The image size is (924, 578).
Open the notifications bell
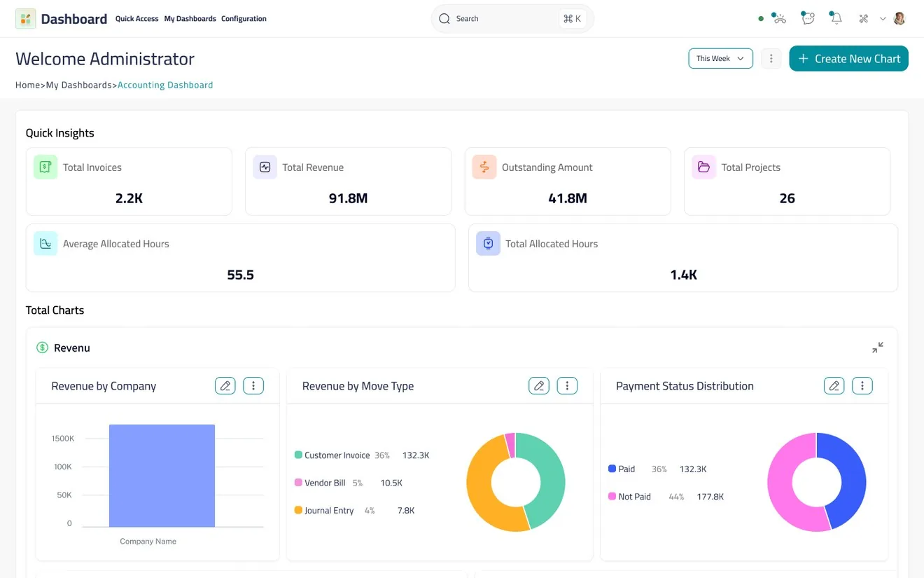[836, 18]
